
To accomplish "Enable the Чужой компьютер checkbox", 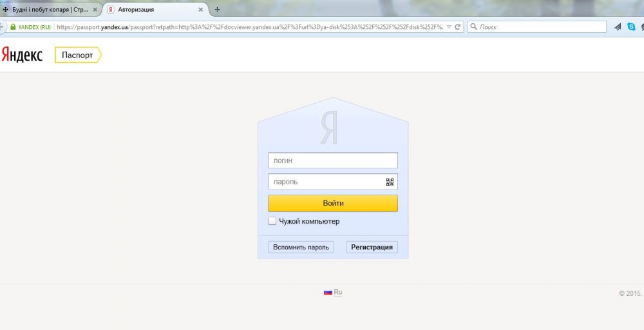I will click(x=272, y=221).
